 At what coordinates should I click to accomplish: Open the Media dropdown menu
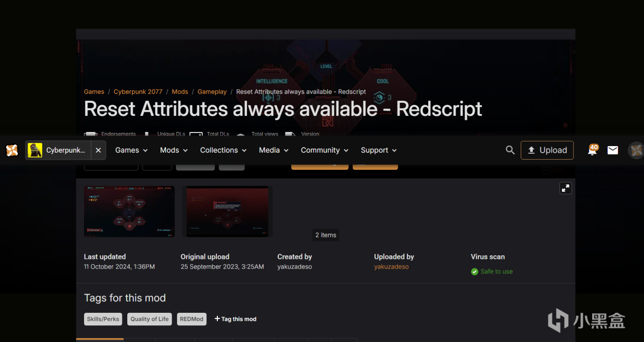click(x=274, y=150)
